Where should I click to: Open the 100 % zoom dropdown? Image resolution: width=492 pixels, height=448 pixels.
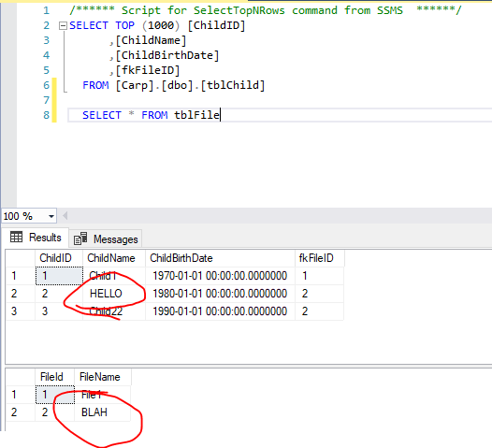click(x=51, y=216)
